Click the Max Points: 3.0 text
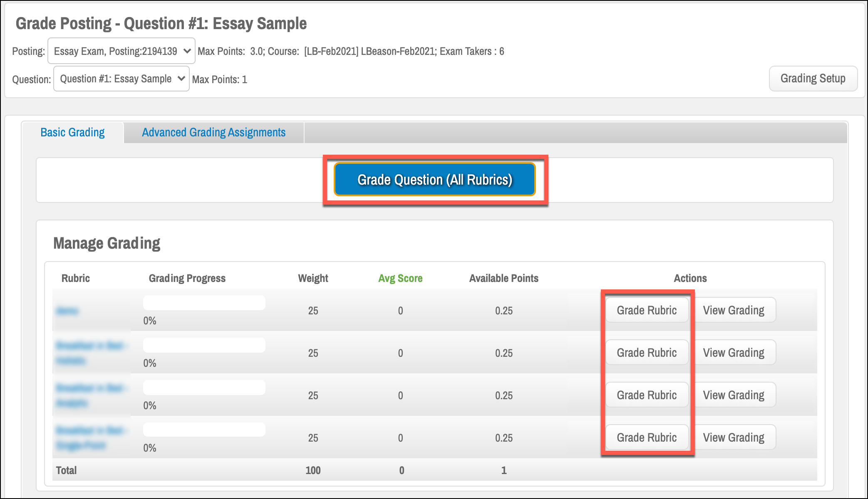This screenshot has height=499, width=868. [x=231, y=51]
